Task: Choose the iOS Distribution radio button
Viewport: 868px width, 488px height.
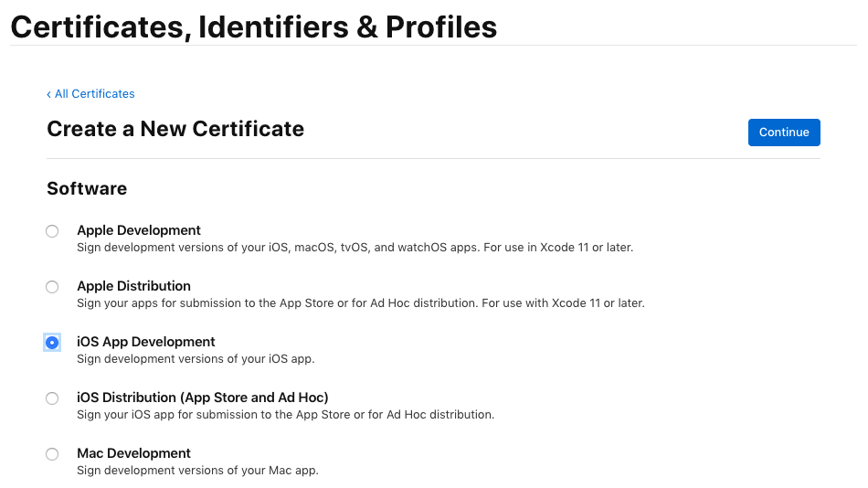Action: tap(52, 398)
